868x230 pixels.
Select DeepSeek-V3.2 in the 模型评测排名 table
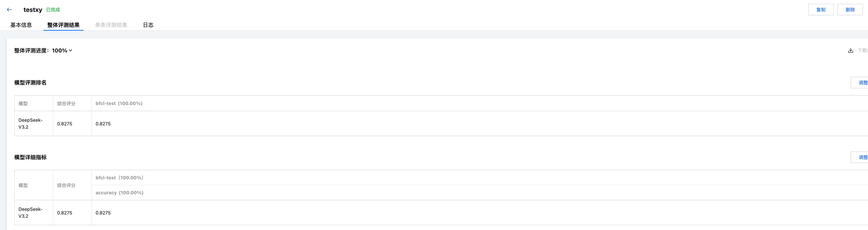click(30, 123)
